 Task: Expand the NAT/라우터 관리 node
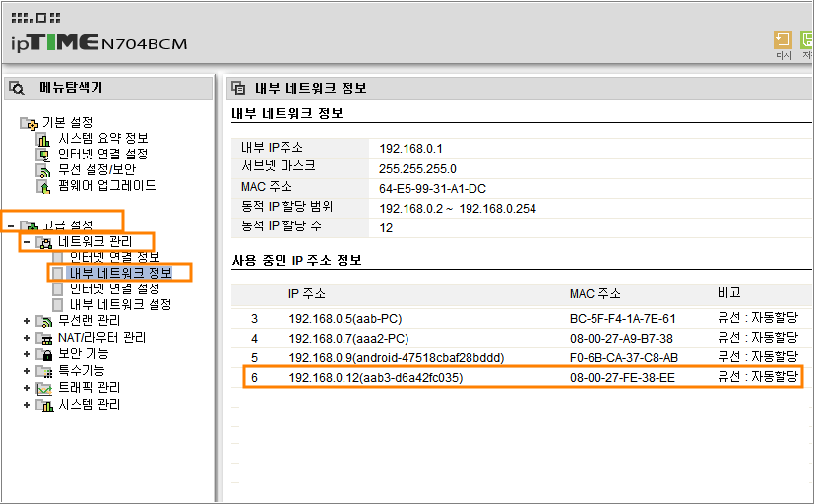(x=27, y=338)
